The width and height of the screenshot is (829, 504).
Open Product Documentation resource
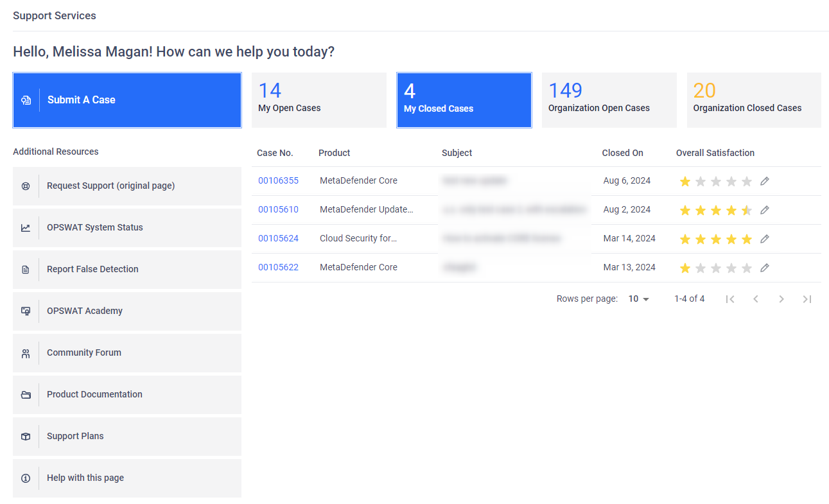pos(127,395)
